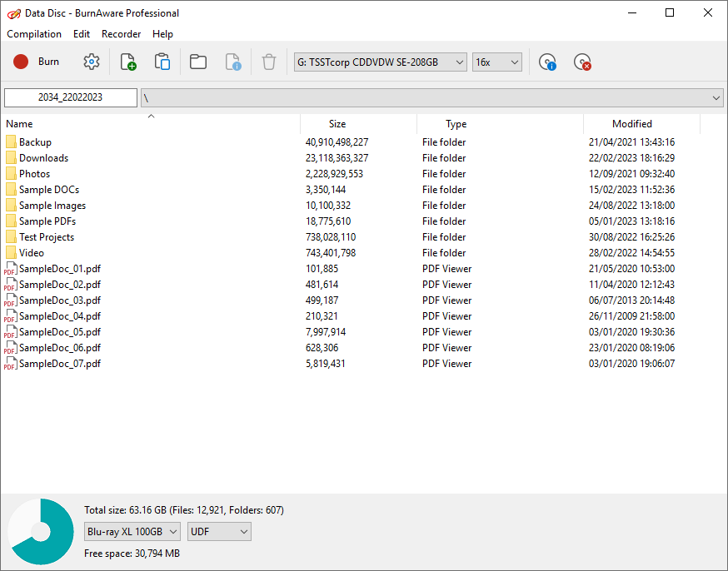
Task: Expand the Blu-ray XL 100GB disc type dropdown
Action: pos(132,531)
